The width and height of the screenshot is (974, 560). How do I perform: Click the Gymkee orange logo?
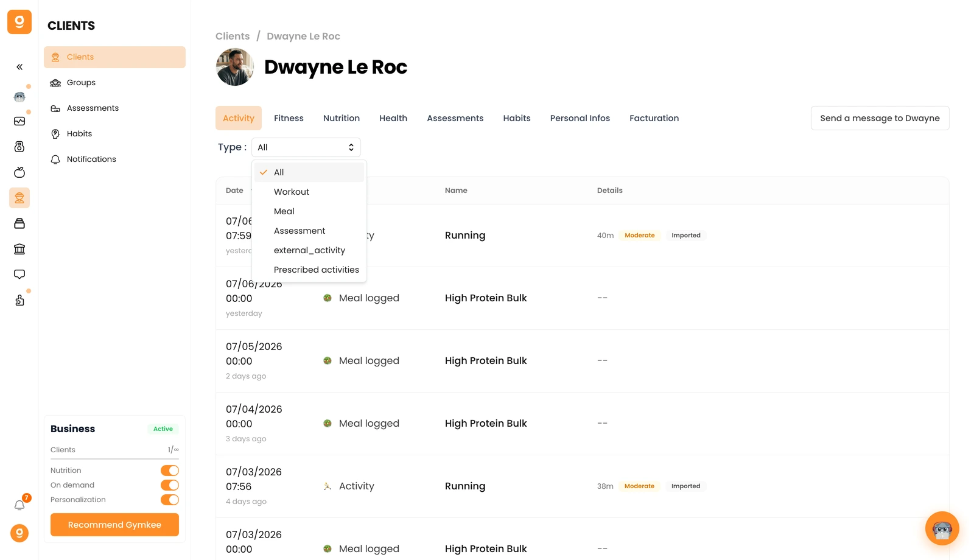coord(19,22)
